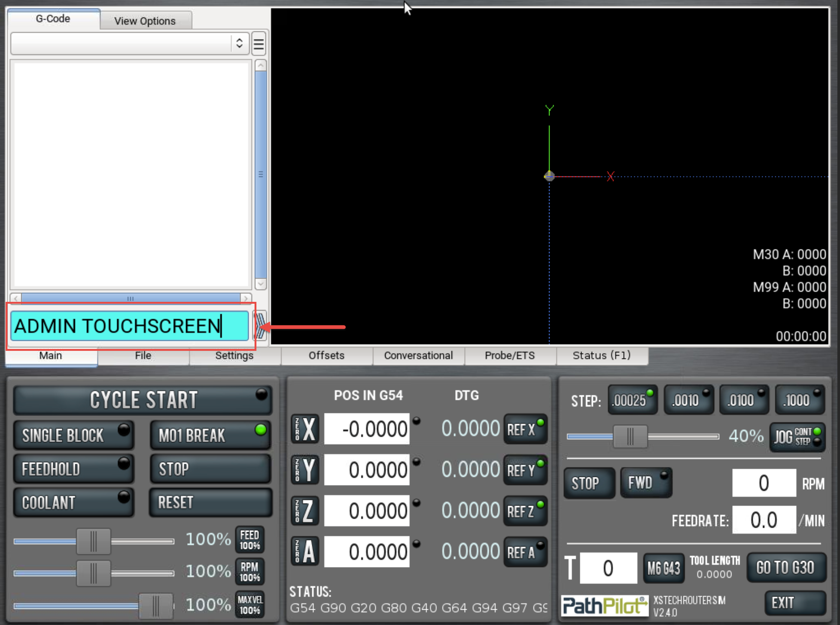Image resolution: width=840 pixels, height=625 pixels.
Task: Select the .0100 jog step size
Action: coord(744,400)
